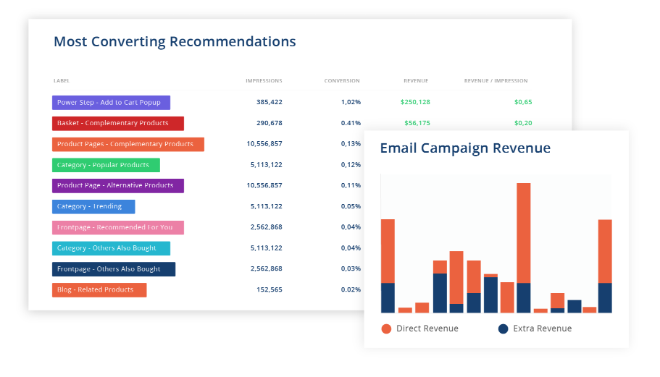Sort by the Conversion column header
Image resolution: width=660 pixels, height=377 pixels.
[342, 81]
